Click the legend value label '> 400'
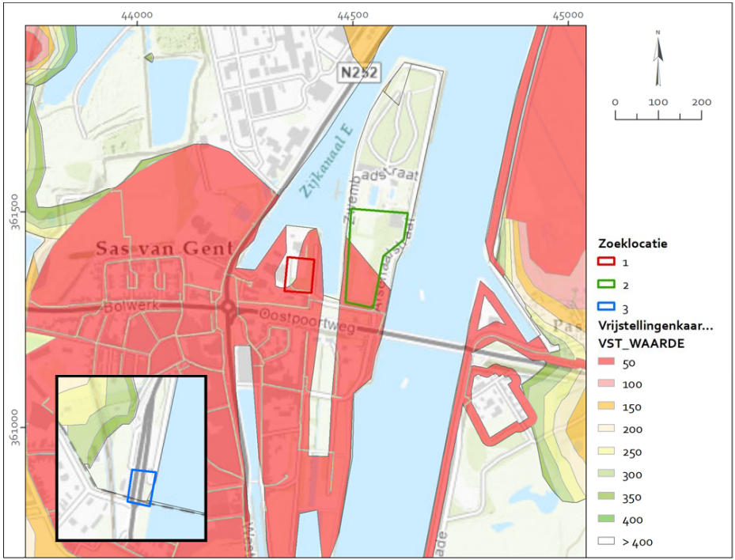This screenshot has height=560, width=735. click(x=638, y=542)
